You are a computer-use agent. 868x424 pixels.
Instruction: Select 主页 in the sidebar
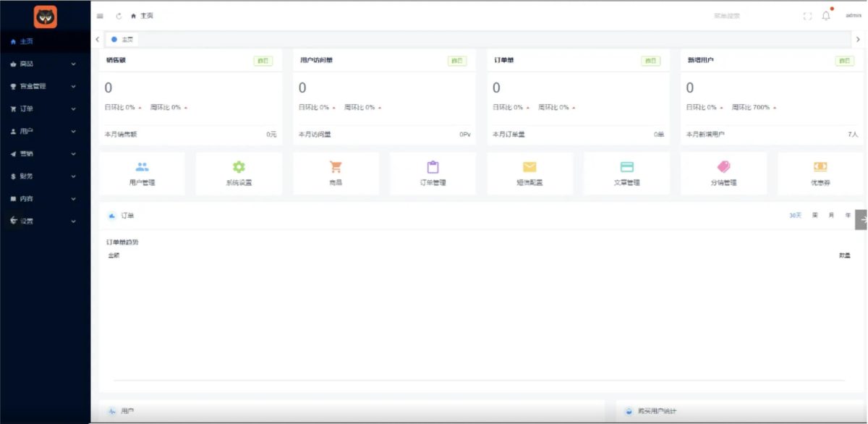pos(45,41)
